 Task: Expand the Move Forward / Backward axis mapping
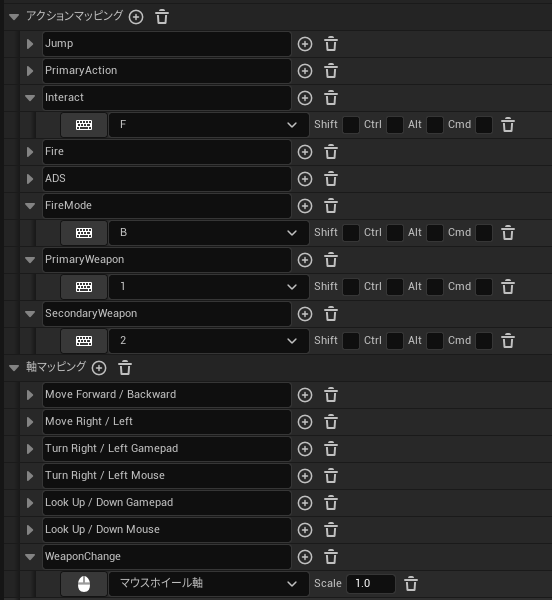pos(30,395)
